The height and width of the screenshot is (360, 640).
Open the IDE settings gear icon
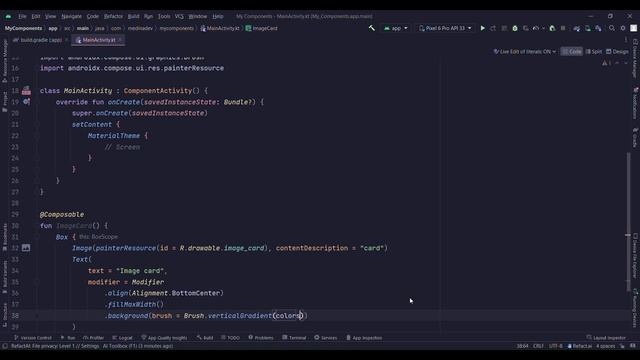coord(623,28)
